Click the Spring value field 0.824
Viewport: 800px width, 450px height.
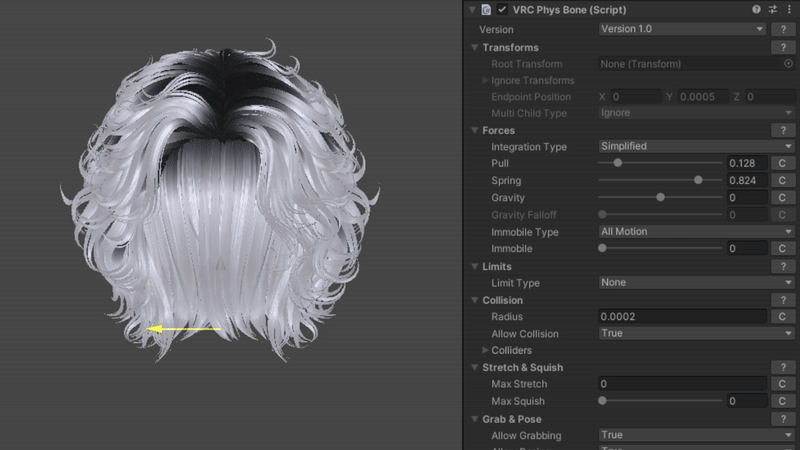747,181
